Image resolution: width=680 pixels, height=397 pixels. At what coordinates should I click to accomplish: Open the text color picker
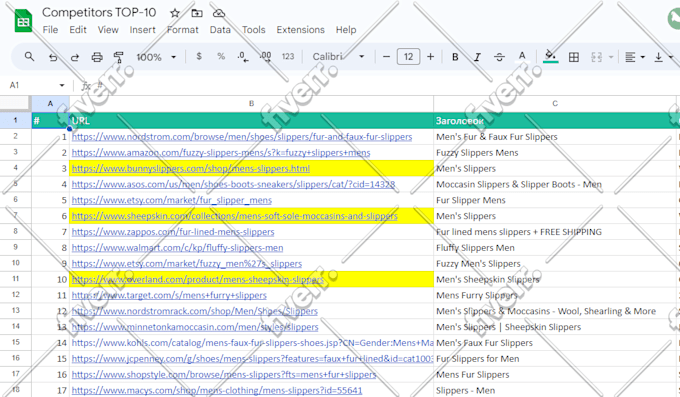pos(522,57)
